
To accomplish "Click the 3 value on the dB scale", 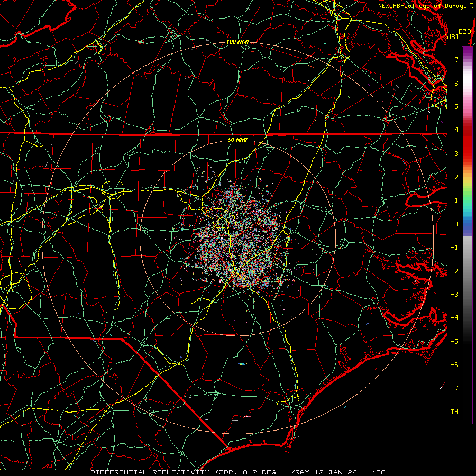I will [456, 153].
